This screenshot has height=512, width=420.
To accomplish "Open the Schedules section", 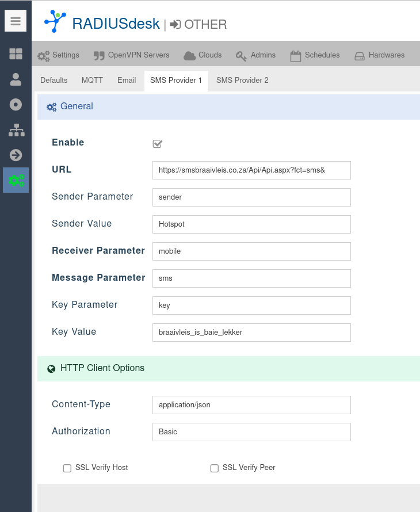I will pyautogui.click(x=315, y=55).
